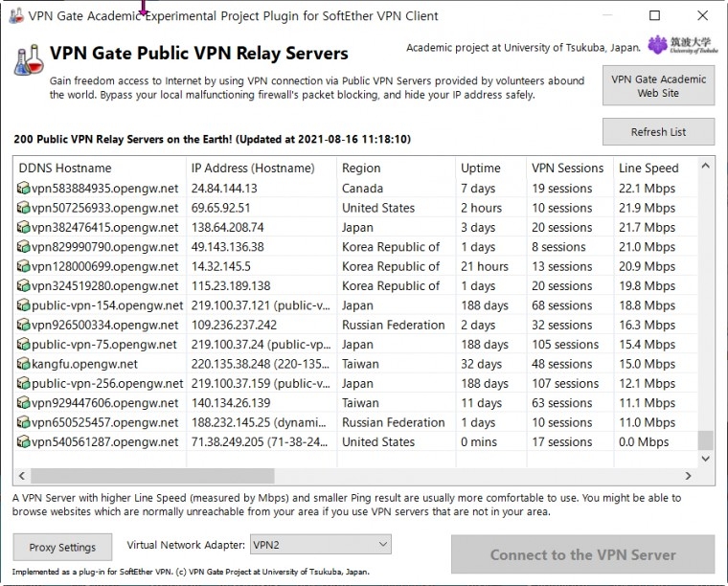This screenshot has width=728, height=586.
Task: Sort by DDNS Hostname column header
Action: pos(100,168)
